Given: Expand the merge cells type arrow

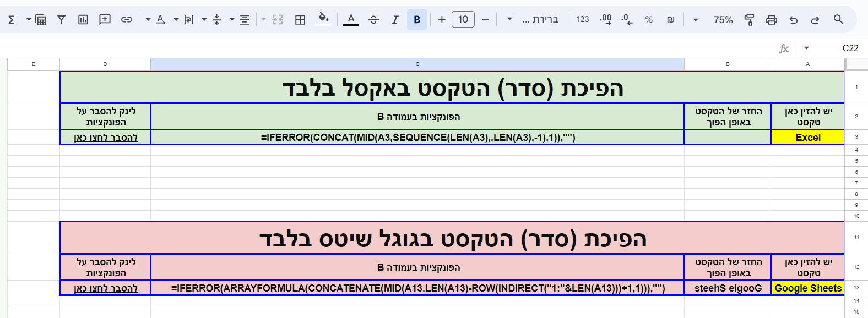Looking at the screenshot, I should 263,20.
